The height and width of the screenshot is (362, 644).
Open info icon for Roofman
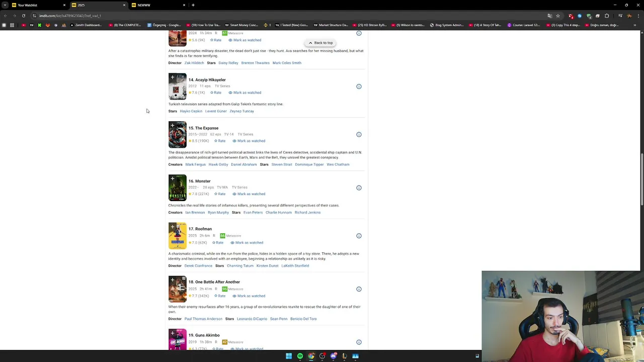pos(359,236)
